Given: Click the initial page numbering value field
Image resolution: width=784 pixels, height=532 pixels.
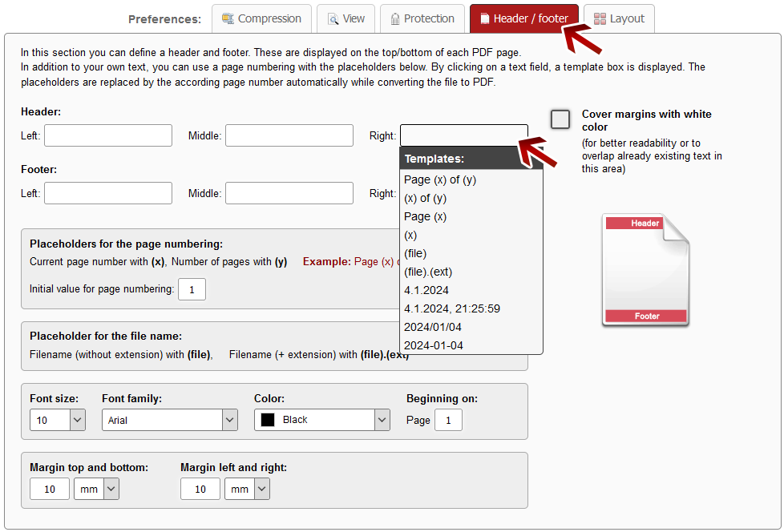Looking at the screenshot, I should tap(192, 289).
